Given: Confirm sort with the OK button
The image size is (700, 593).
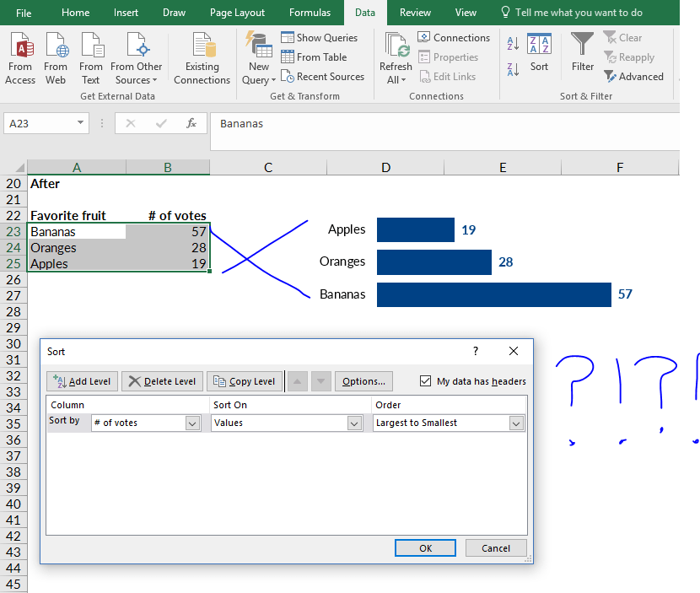Looking at the screenshot, I should pyautogui.click(x=425, y=547).
